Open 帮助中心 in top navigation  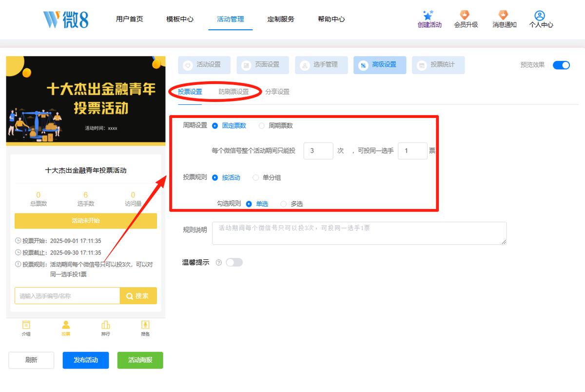(331, 19)
